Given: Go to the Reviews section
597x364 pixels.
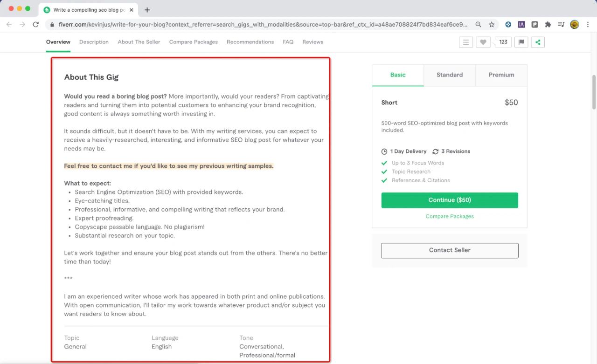Looking at the screenshot, I should pyautogui.click(x=313, y=42).
